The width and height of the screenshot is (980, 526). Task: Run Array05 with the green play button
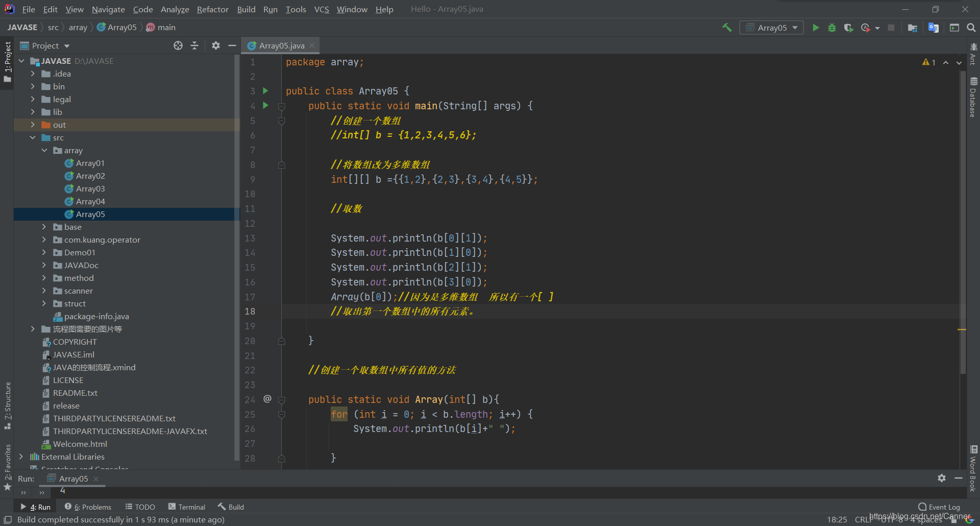pyautogui.click(x=816, y=28)
